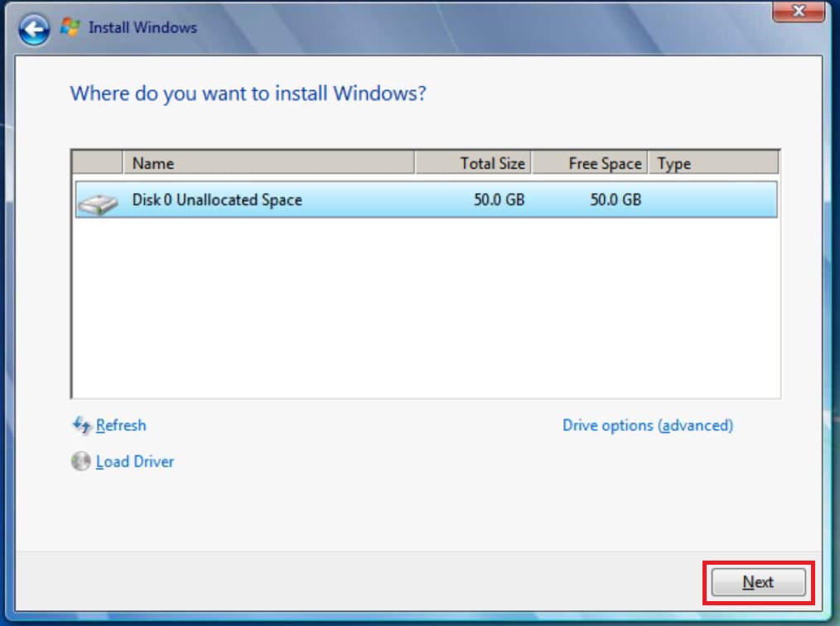Click the blank icon column header

click(97, 163)
